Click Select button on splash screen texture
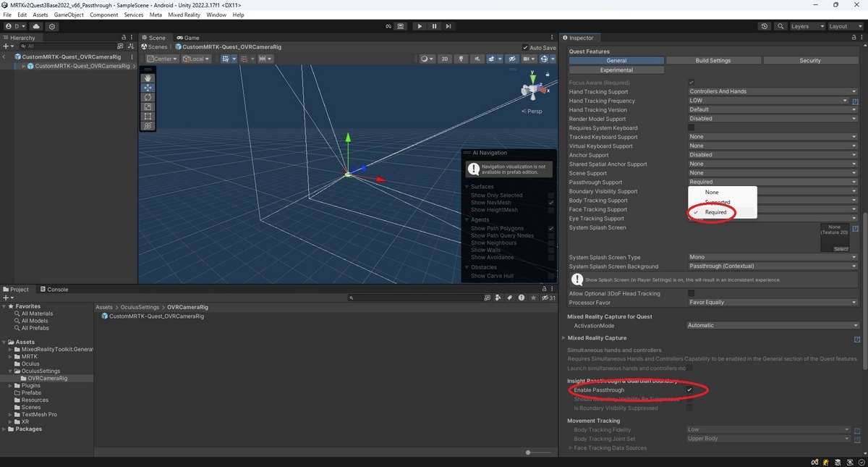This screenshot has width=868, height=467. (x=841, y=249)
